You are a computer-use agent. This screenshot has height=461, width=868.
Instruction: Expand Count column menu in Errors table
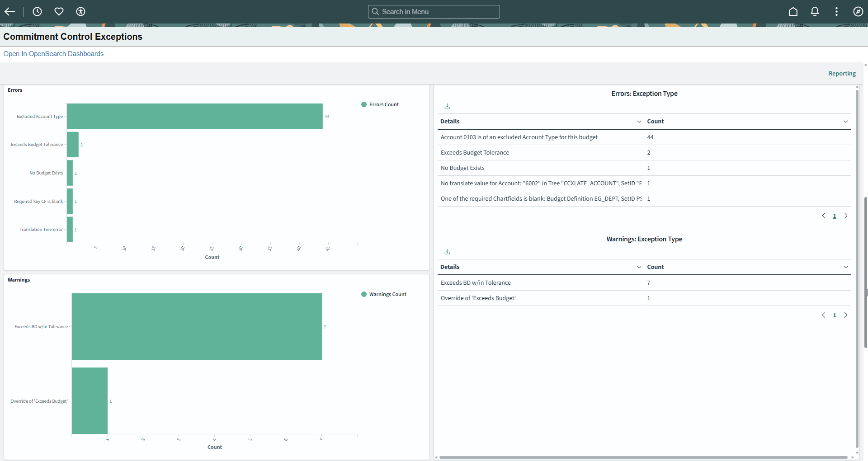tap(845, 122)
